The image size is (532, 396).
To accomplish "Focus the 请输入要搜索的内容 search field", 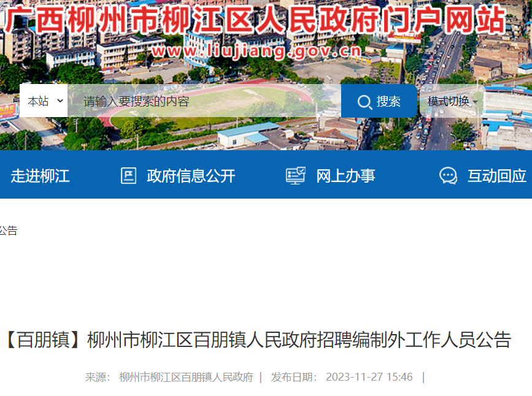I will point(204,101).
